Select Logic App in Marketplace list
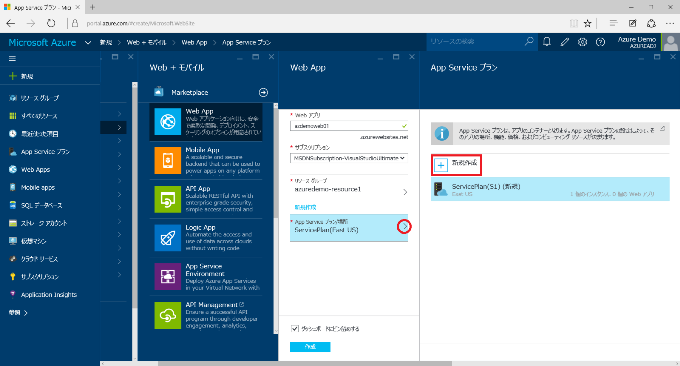Image resolution: width=680 pixels, height=366 pixels. [206, 238]
